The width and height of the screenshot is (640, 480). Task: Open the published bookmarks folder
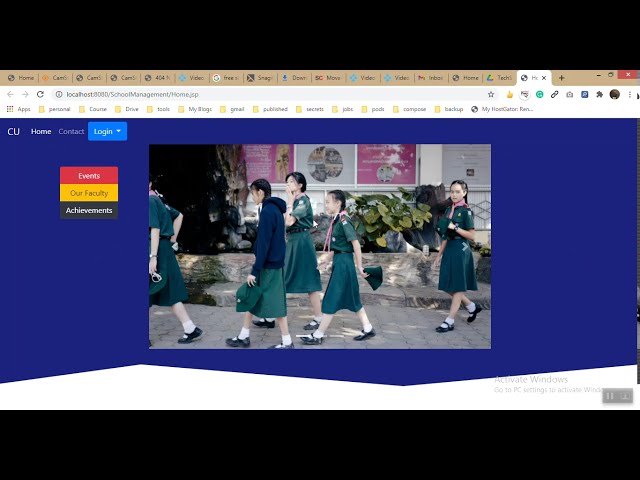[x=271, y=109]
